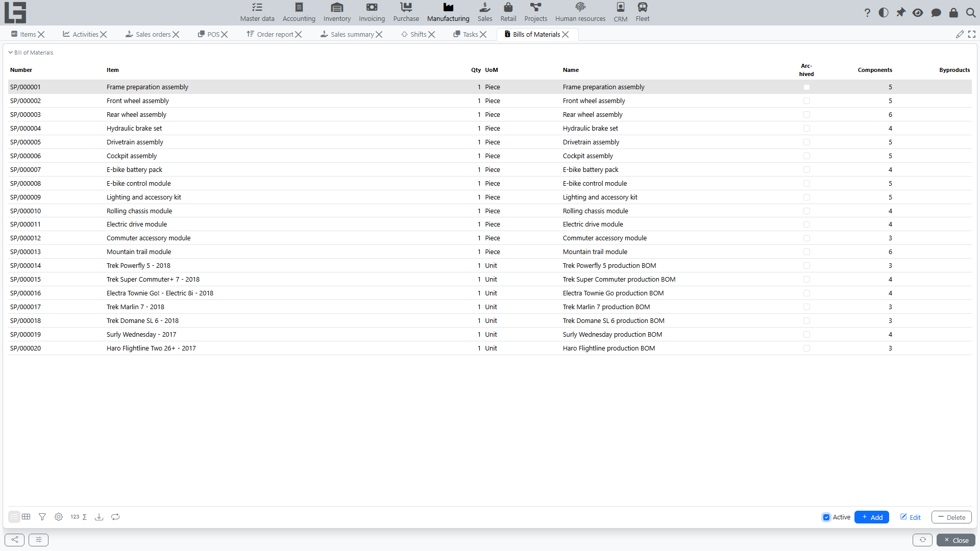
Task: Open the Purchase module
Action: pyautogui.click(x=406, y=12)
